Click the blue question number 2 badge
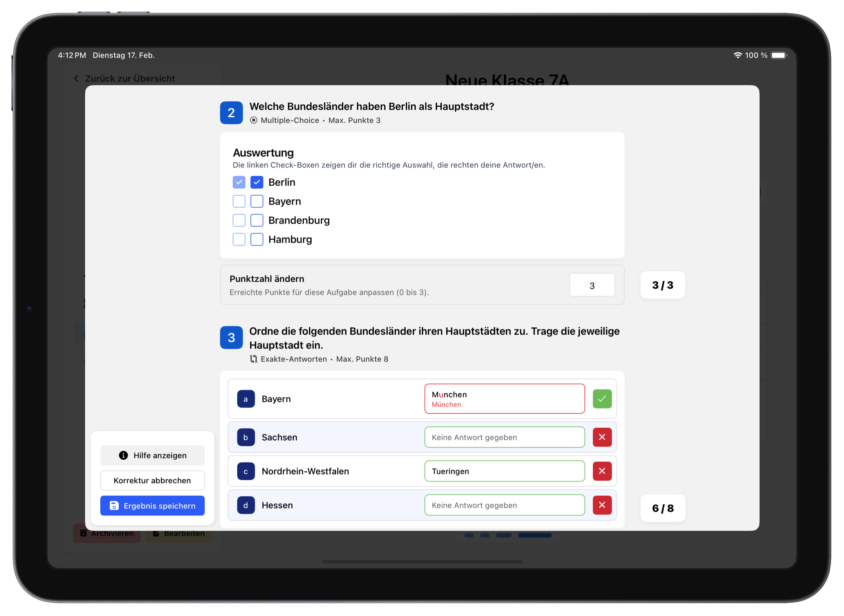The height and width of the screenshot is (616, 844). (231, 113)
